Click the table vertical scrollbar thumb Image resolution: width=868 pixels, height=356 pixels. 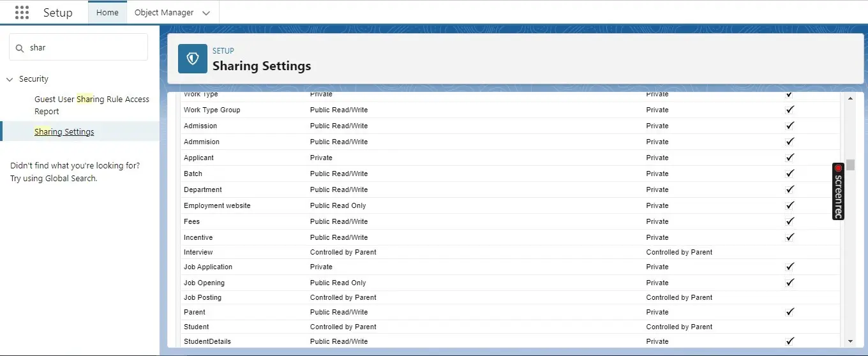(850, 165)
